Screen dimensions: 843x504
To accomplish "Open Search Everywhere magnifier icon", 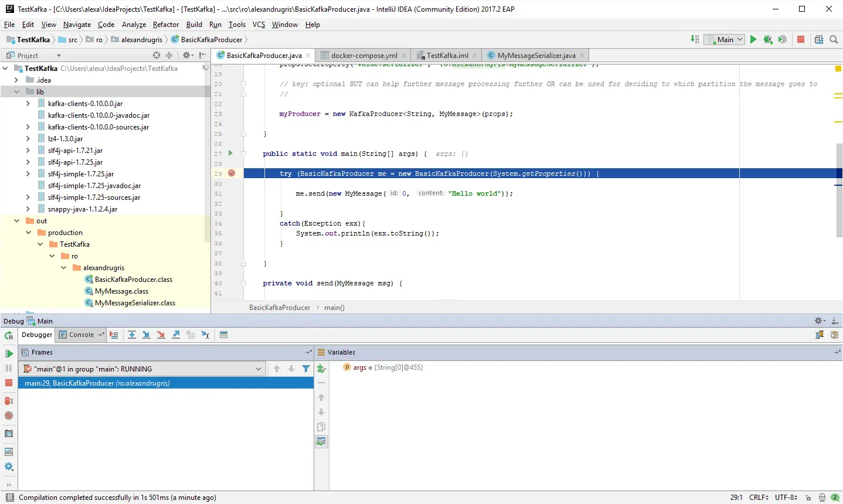I will point(834,39).
